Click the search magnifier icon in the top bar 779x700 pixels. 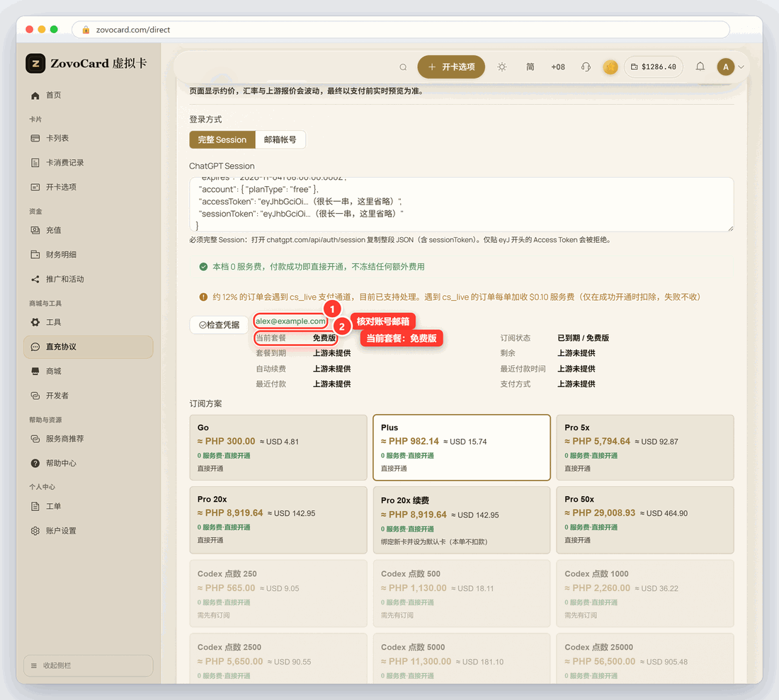tap(403, 67)
